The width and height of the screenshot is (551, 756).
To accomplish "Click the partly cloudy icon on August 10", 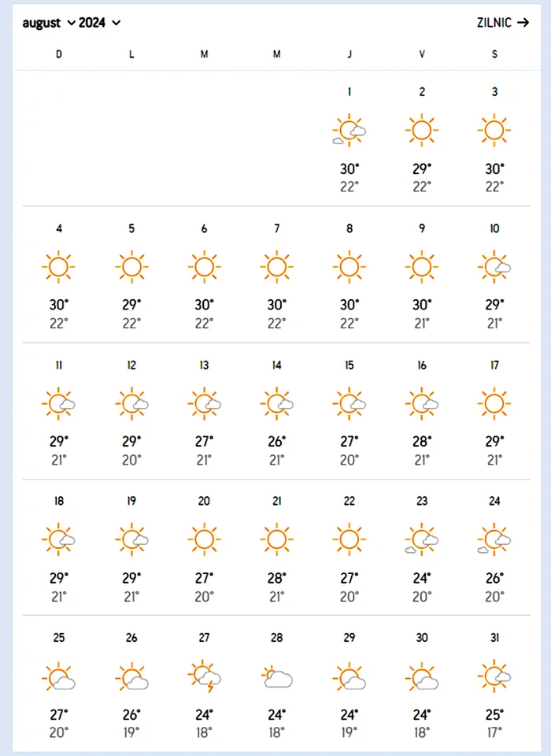I will [x=494, y=267].
